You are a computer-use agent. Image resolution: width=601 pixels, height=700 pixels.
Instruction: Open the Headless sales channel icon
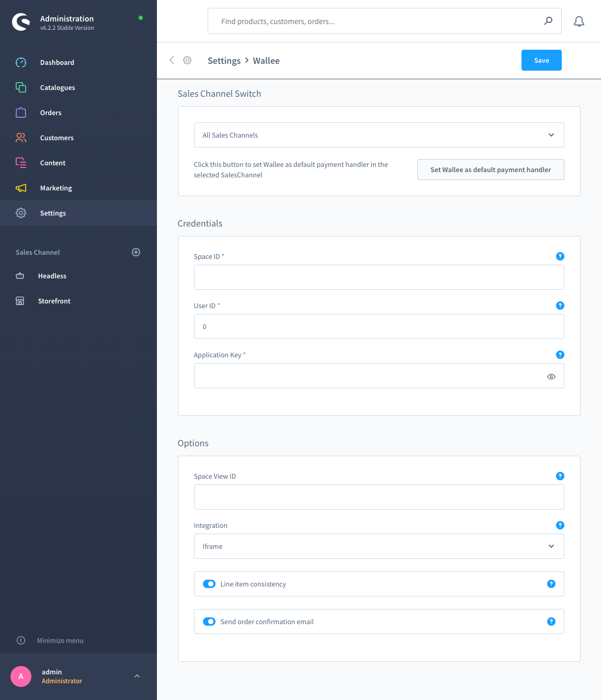point(20,276)
